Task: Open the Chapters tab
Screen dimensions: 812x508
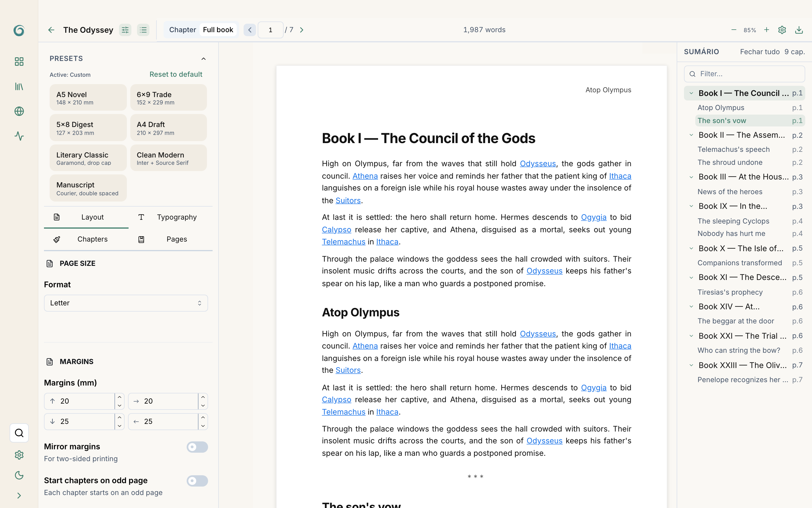Action: [x=86, y=239]
